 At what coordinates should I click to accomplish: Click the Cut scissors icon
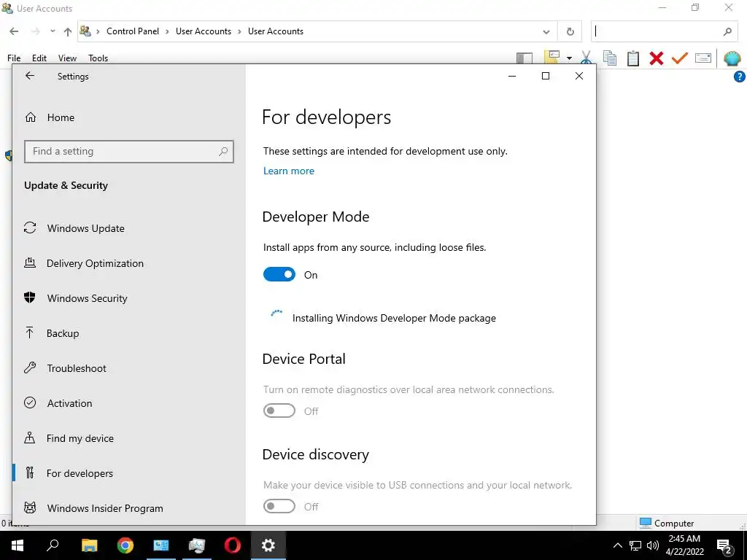pos(587,58)
